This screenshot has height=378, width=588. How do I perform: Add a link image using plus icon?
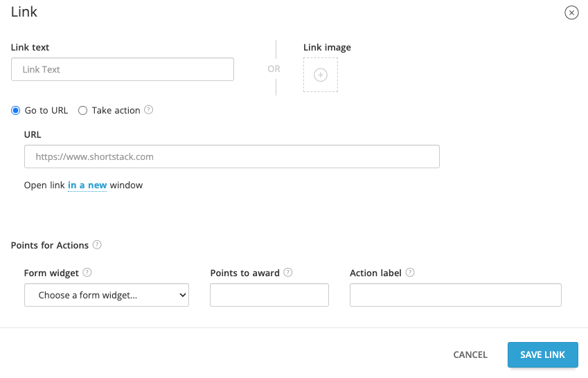[x=321, y=75]
